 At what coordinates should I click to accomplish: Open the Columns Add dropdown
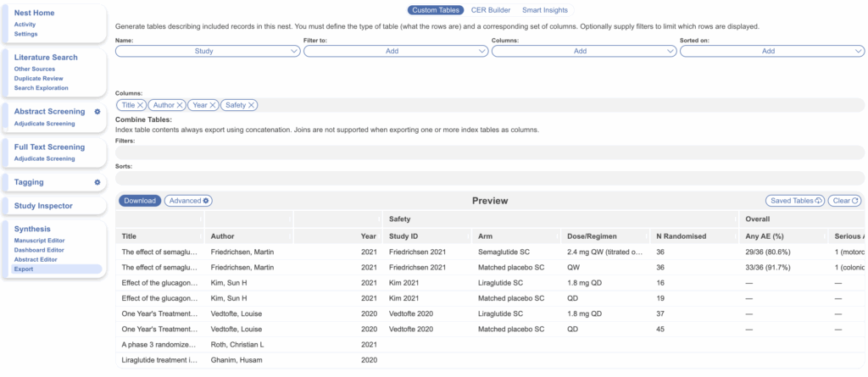584,51
